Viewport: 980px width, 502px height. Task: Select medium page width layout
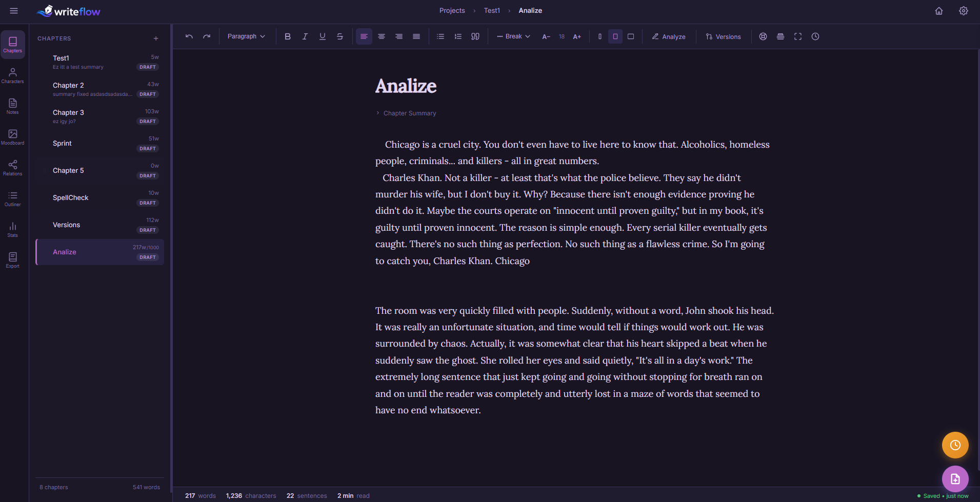[615, 36]
